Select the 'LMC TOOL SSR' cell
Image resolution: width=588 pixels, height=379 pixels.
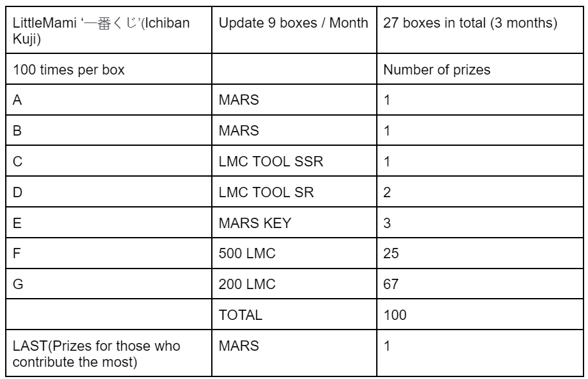pos(294,161)
